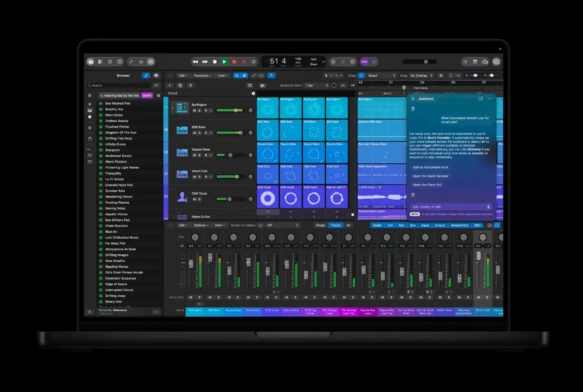The image size is (583, 392).
Task: Open the Library button in control bar
Action: (91, 62)
